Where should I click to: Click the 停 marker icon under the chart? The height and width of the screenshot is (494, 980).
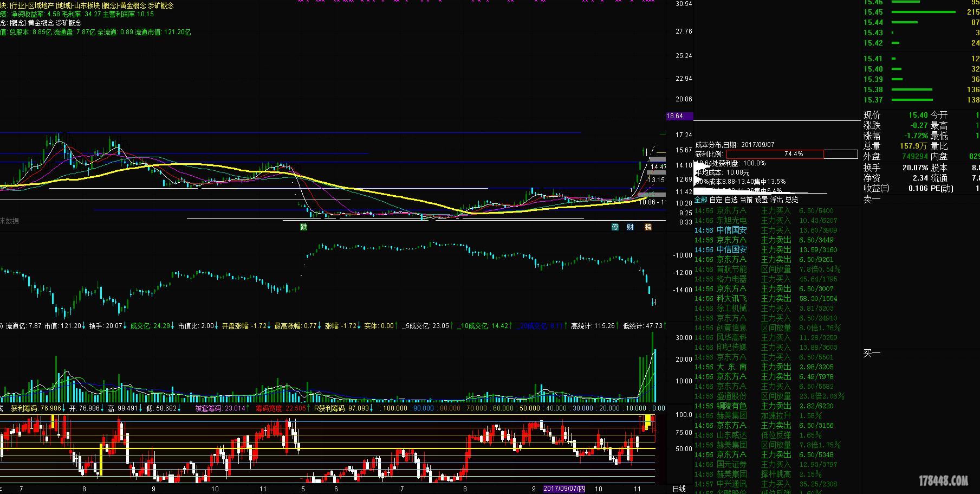tap(615, 227)
